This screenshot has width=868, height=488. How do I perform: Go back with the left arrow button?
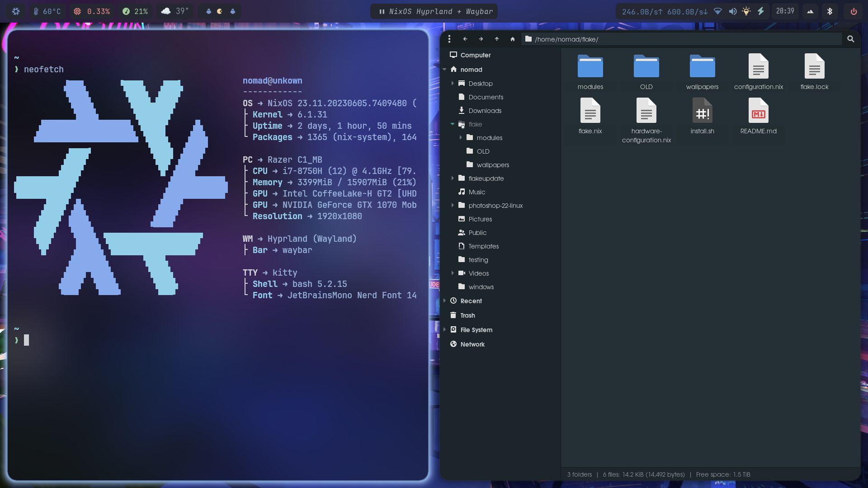tap(465, 39)
